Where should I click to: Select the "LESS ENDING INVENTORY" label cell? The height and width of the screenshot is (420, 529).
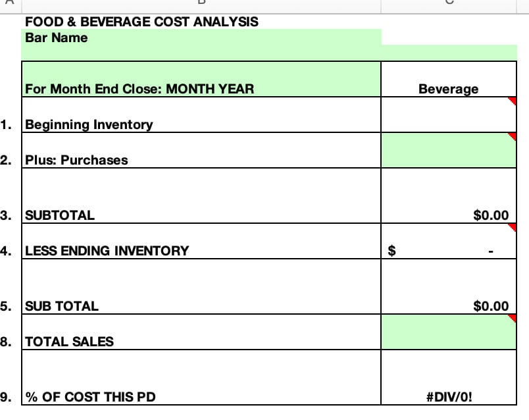(201, 241)
